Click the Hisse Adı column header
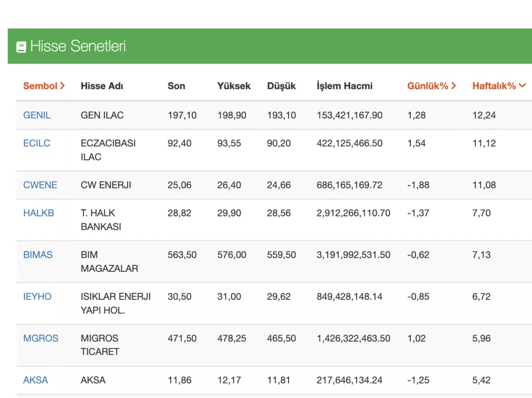This screenshot has width=532, height=398. click(102, 86)
